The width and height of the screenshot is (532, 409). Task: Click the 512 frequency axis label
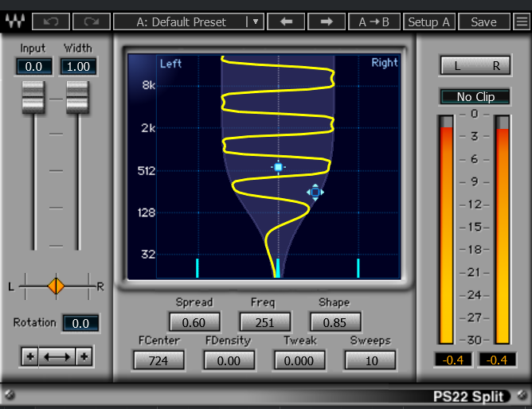147,170
